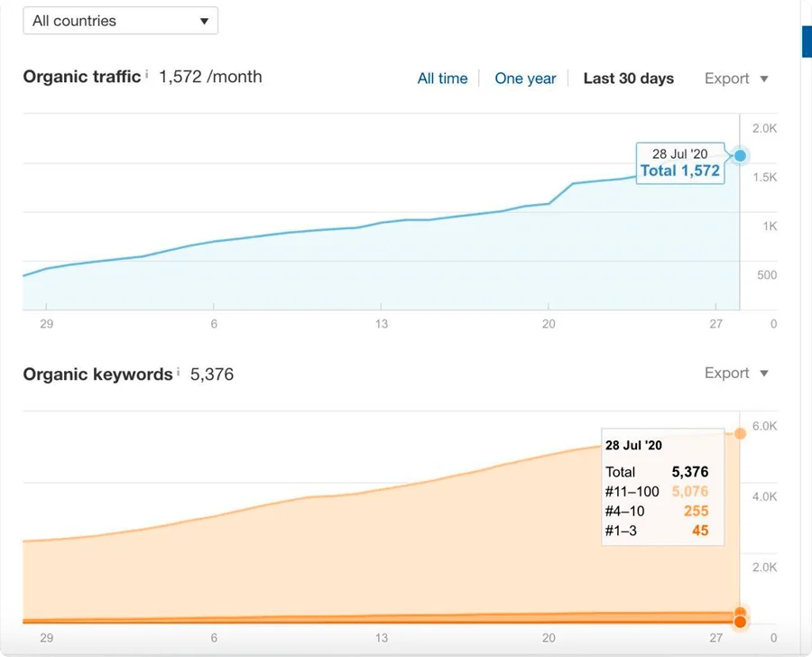Click dark orange #1–3 data point marker

pyautogui.click(x=741, y=622)
